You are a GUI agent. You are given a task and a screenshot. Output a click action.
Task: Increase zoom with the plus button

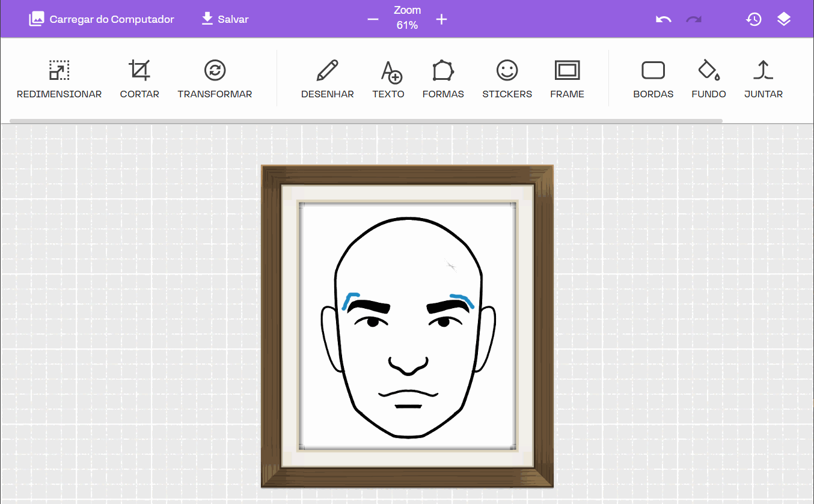click(x=442, y=19)
